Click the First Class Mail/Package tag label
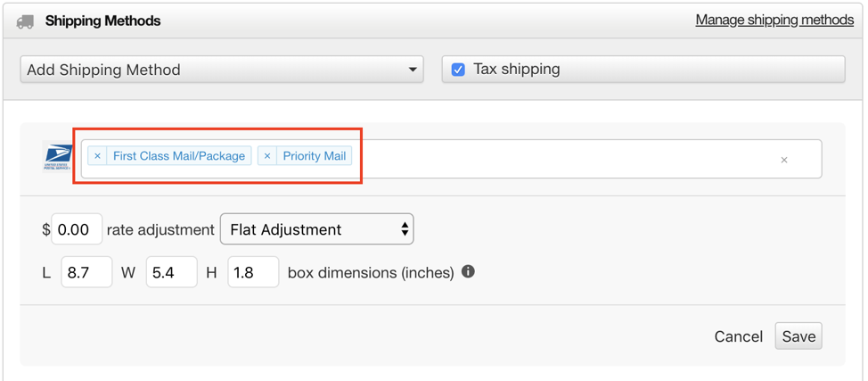868x381 pixels. click(x=179, y=156)
